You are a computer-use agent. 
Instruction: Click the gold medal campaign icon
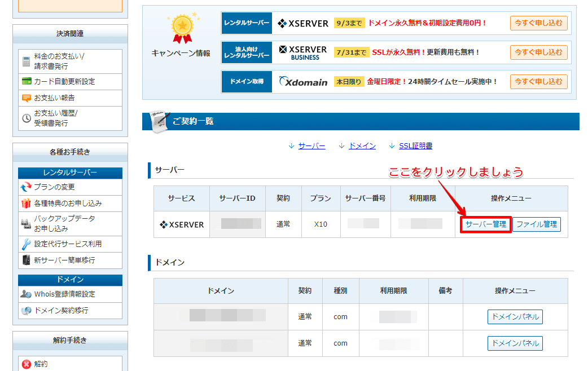182,28
